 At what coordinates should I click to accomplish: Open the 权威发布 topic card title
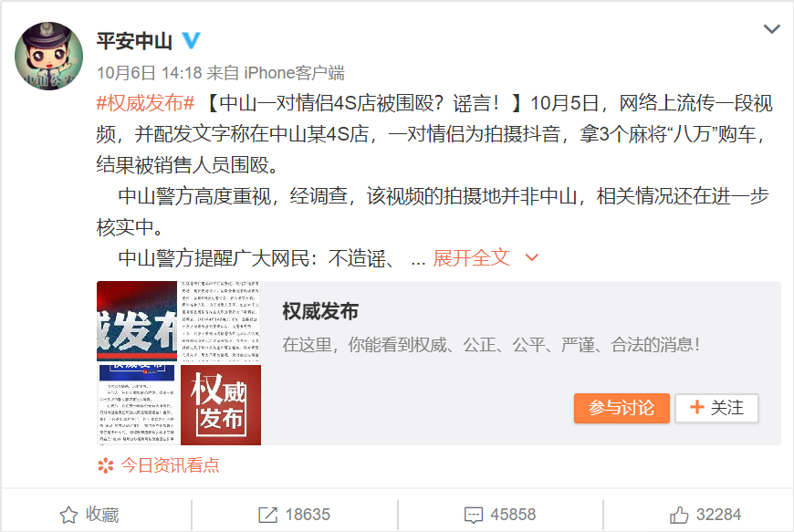click(320, 311)
